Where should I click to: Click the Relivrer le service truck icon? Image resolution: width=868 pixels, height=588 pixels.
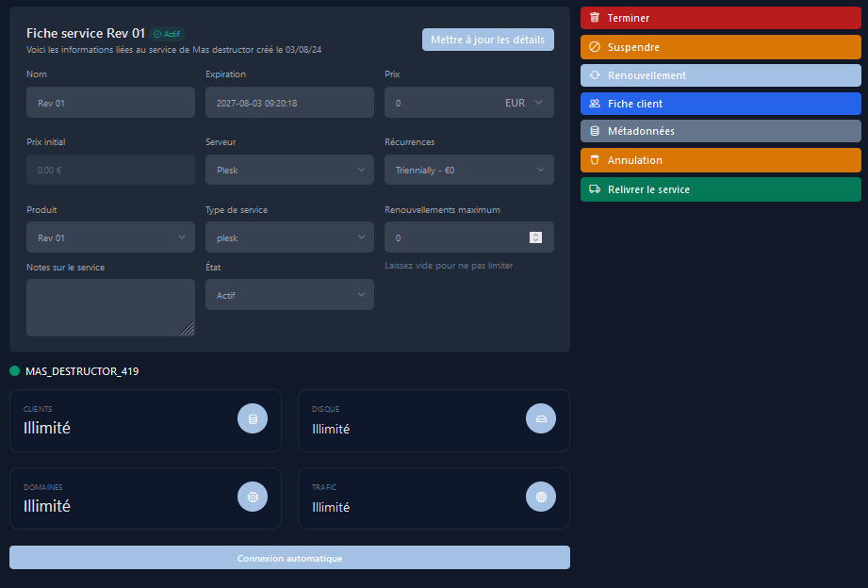click(x=595, y=189)
